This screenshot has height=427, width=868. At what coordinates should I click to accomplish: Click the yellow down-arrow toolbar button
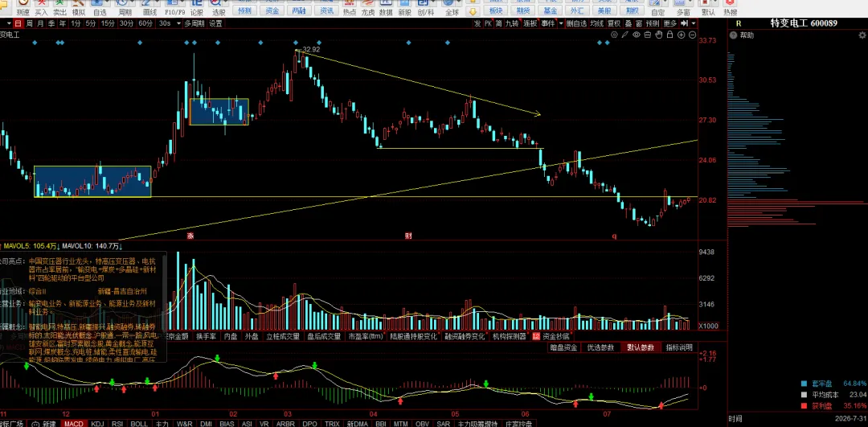[473, 10]
